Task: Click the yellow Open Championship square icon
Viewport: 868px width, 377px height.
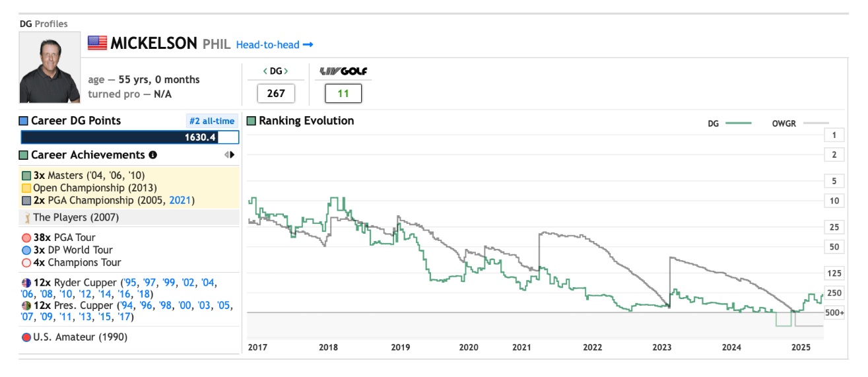Action: coord(26,188)
